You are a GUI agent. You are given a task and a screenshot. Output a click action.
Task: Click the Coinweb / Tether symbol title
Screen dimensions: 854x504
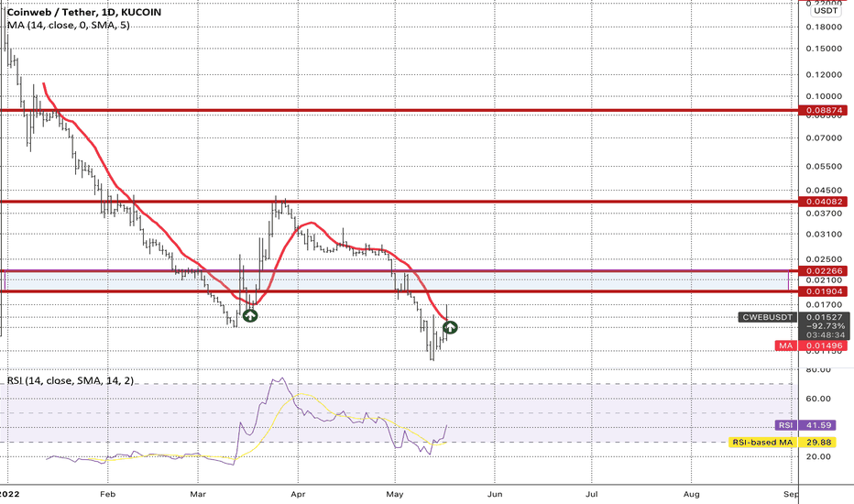(84, 12)
